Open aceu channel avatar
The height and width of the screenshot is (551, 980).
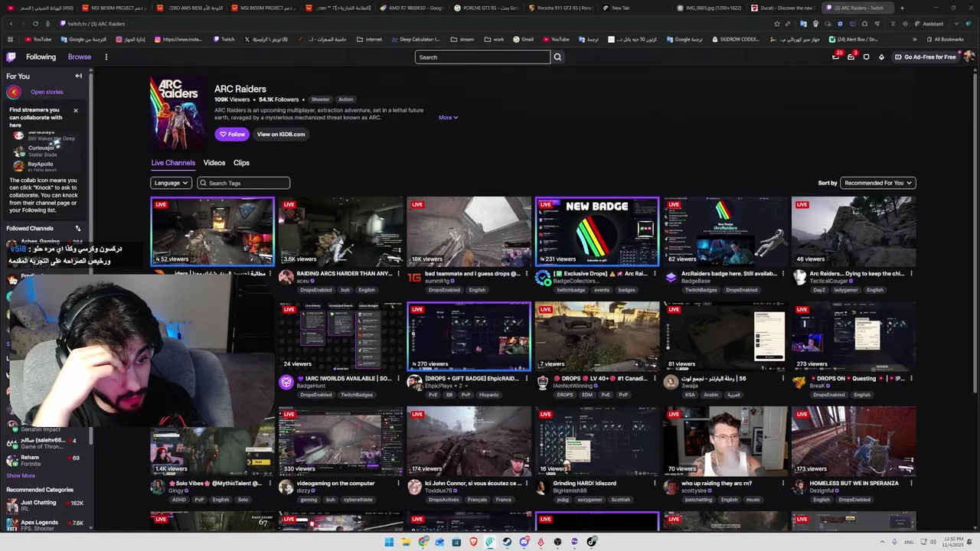tap(286, 277)
